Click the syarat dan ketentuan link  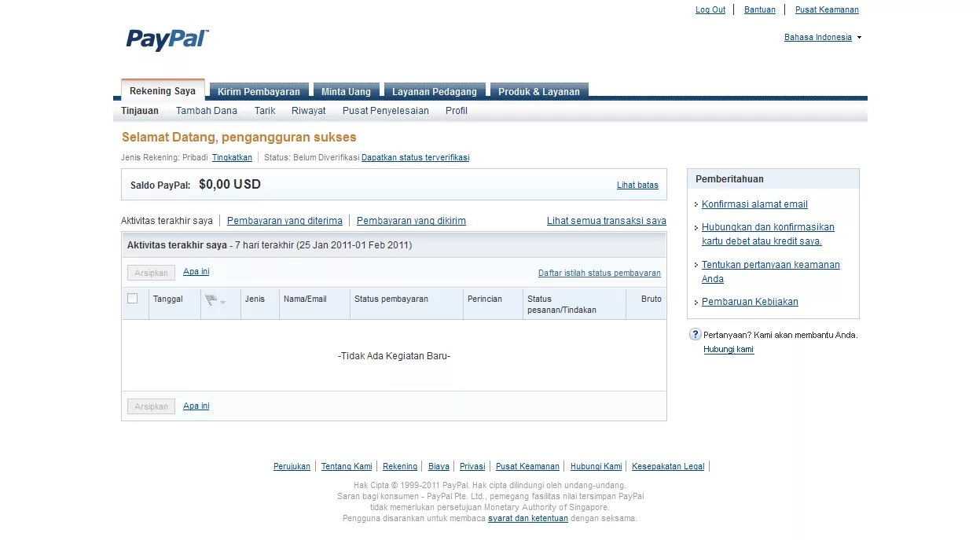coord(528,518)
